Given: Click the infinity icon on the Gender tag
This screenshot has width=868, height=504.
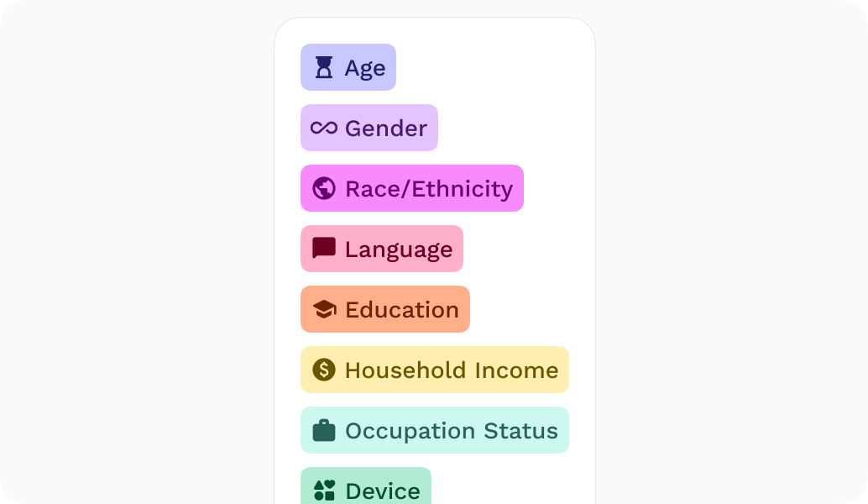Looking at the screenshot, I should coord(324,128).
